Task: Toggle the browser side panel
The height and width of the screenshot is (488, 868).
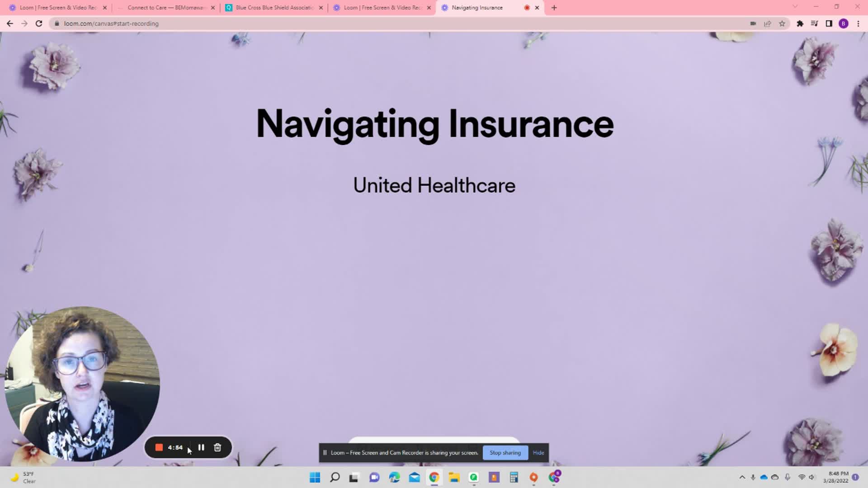Action: click(829, 23)
